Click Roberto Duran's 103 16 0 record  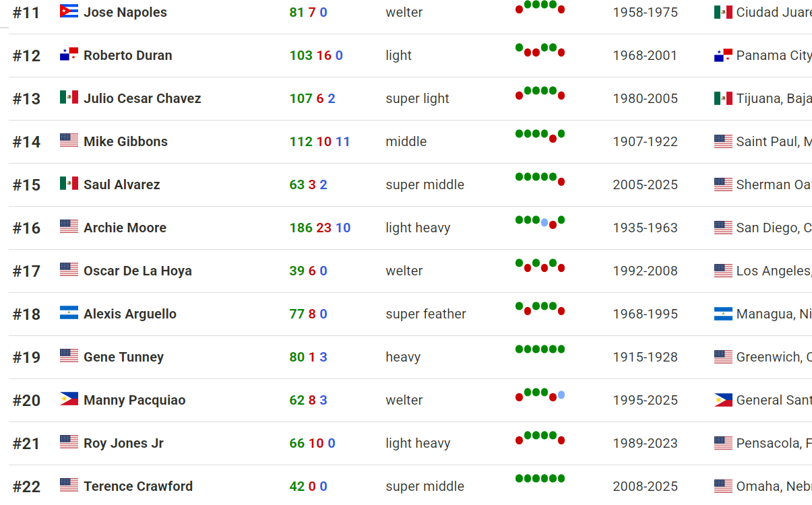pos(316,55)
